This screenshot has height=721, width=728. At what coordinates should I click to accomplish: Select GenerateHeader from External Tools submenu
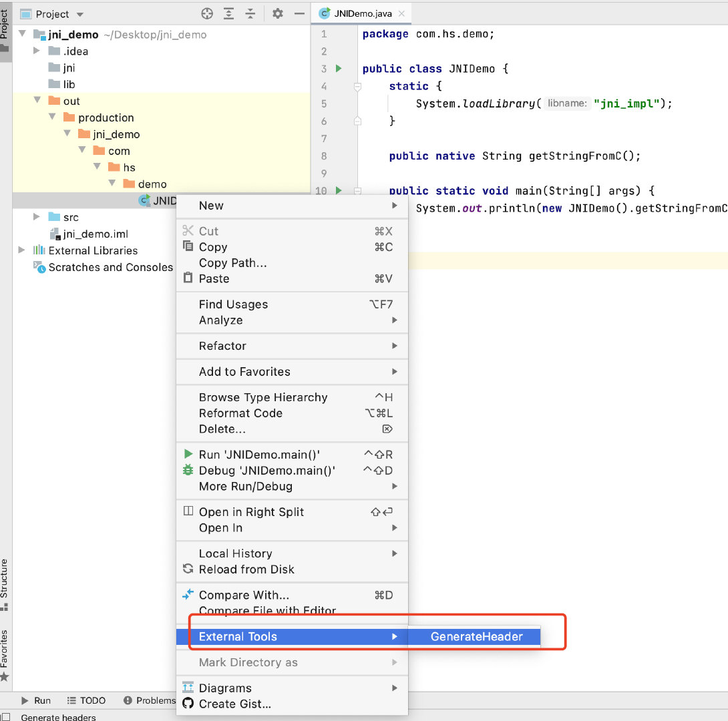(x=476, y=636)
